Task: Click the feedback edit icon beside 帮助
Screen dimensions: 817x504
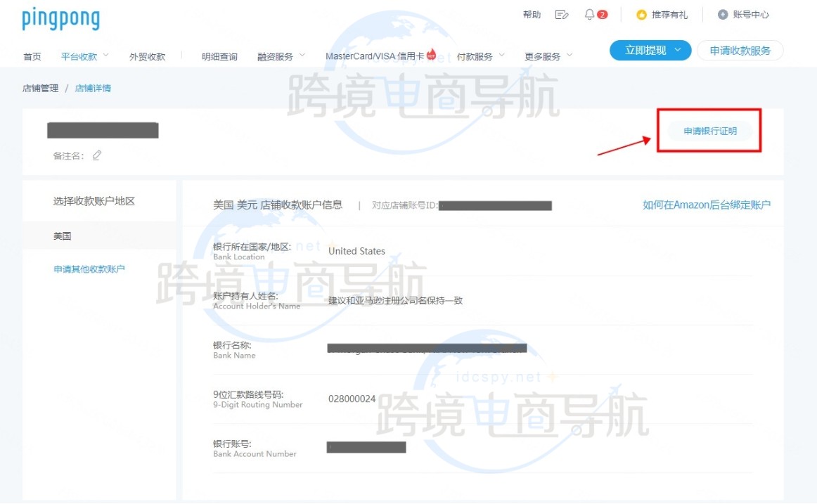Action: point(560,13)
